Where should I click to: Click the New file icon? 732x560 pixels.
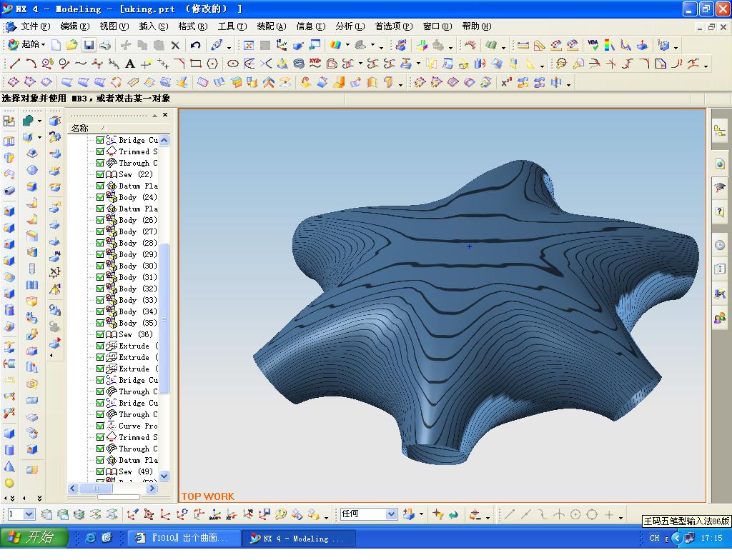pos(56,45)
